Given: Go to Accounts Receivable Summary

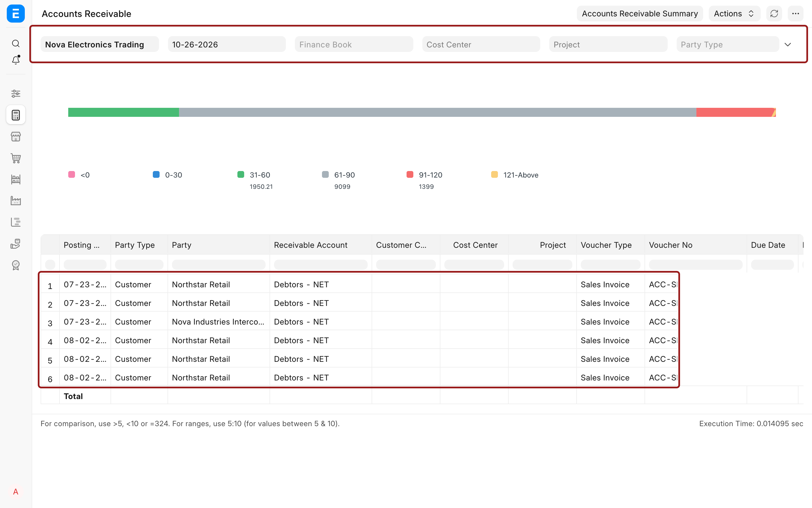Looking at the screenshot, I should (x=639, y=14).
